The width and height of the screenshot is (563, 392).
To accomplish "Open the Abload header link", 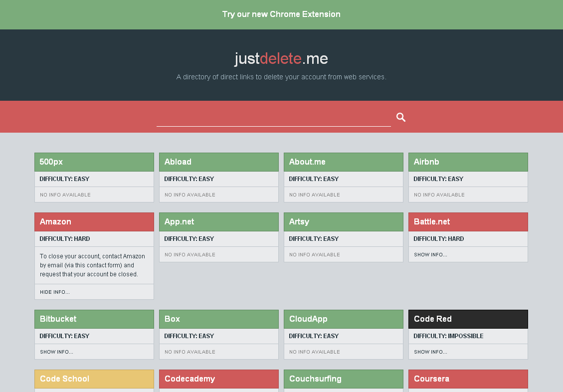I will tap(218, 162).
